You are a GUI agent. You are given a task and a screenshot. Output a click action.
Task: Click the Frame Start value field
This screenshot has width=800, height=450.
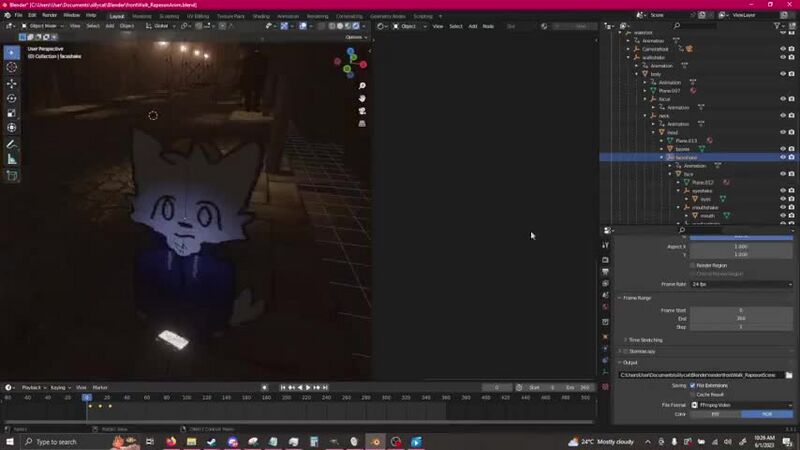(x=740, y=310)
